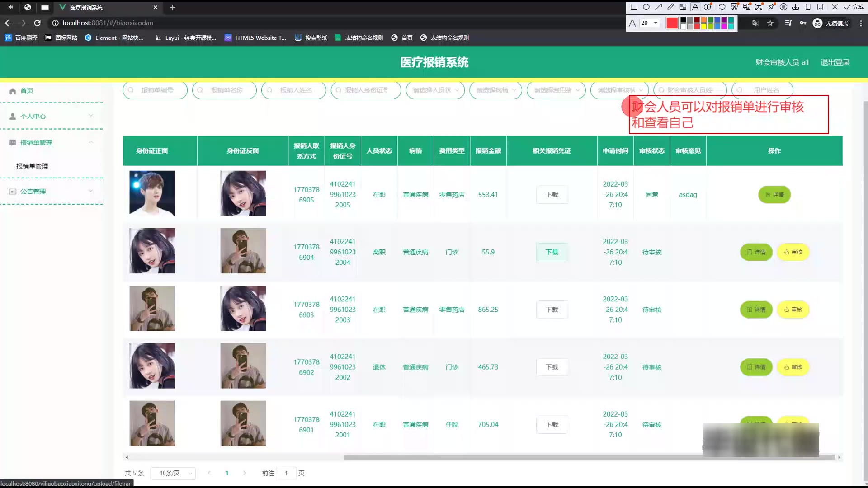Open the 10条/页 page size dropdown
The height and width of the screenshot is (488, 868).
coord(173,473)
